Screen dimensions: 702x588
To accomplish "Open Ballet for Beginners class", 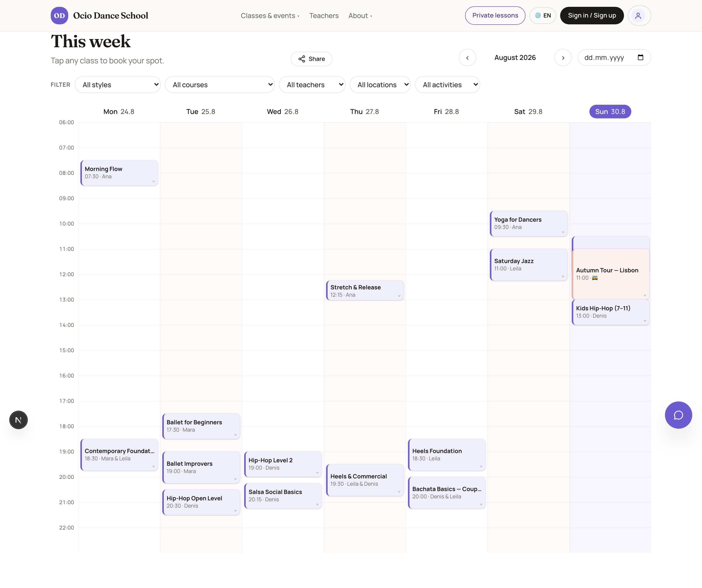I will tap(201, 426).
